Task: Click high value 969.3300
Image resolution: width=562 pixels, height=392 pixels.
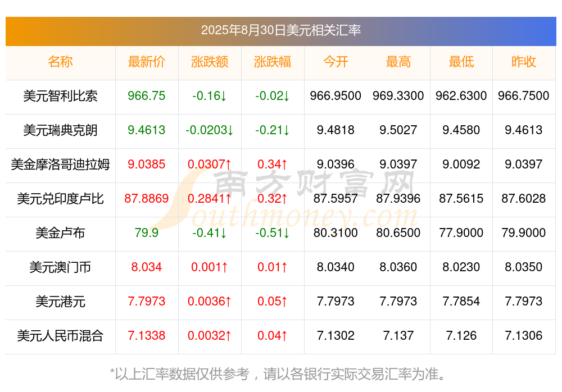Action: pos(398,96)
